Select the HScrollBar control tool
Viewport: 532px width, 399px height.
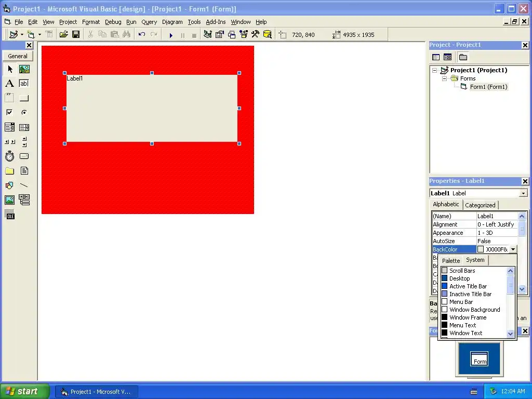click(10, 142)
